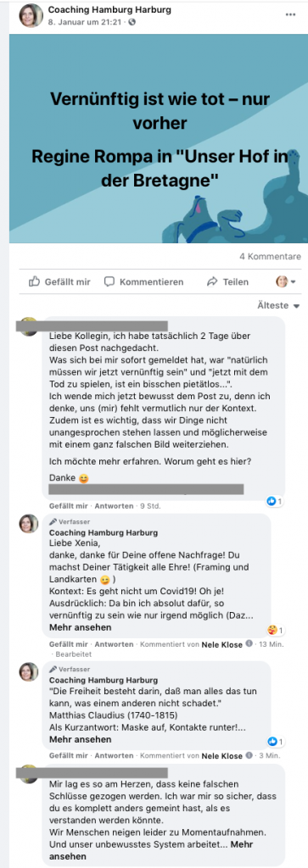The width and height of the screenshot is (308, 868).
Task: Share the post using Teilen
Action: (x=227, y=281)
